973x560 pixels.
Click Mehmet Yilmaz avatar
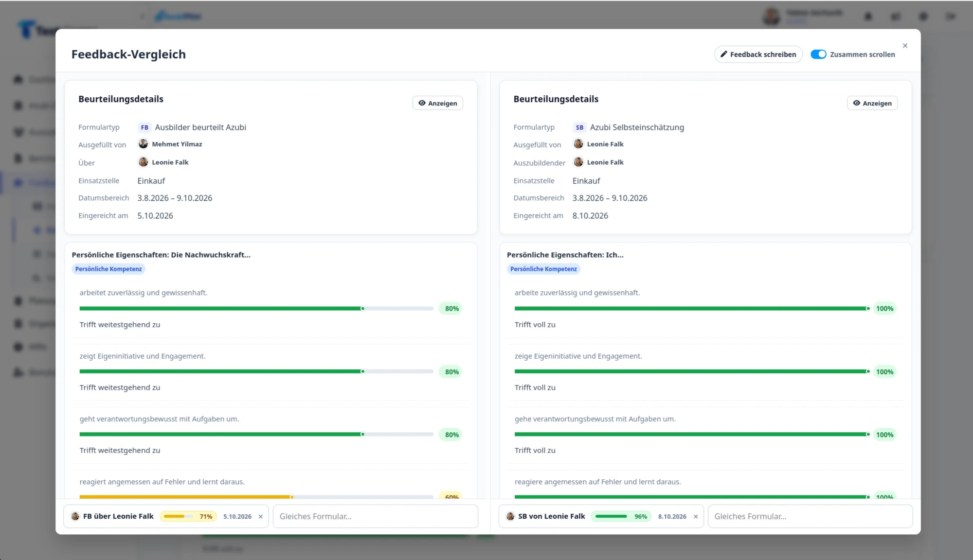coord(143,144)
